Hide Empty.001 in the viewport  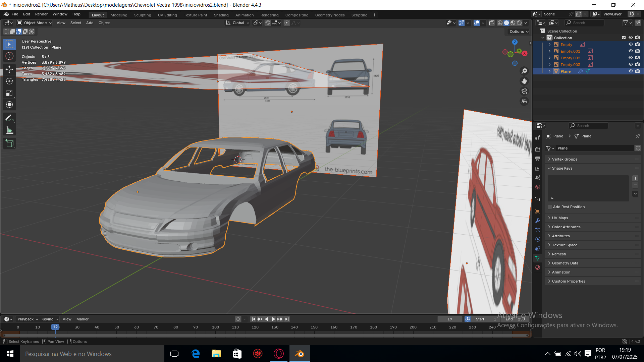(631, 51)
